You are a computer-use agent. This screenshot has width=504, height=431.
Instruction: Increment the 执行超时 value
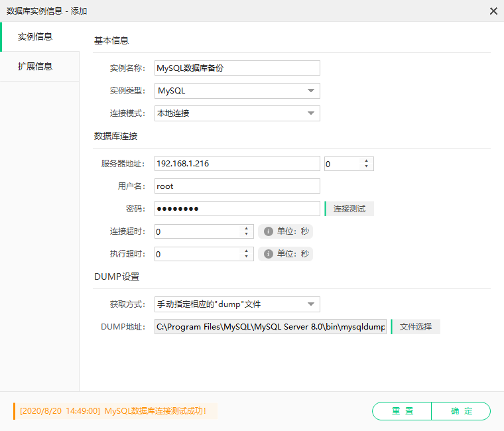pos(247,251)
